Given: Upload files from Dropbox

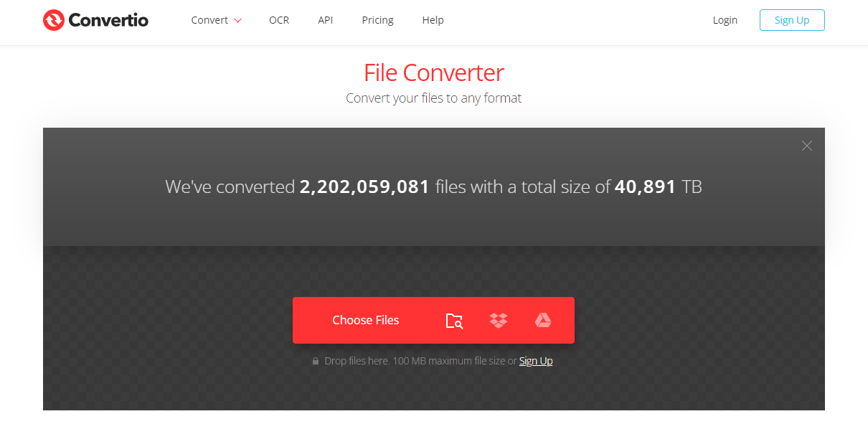Looking at the screenshot, I should click(x=499, y=320).
